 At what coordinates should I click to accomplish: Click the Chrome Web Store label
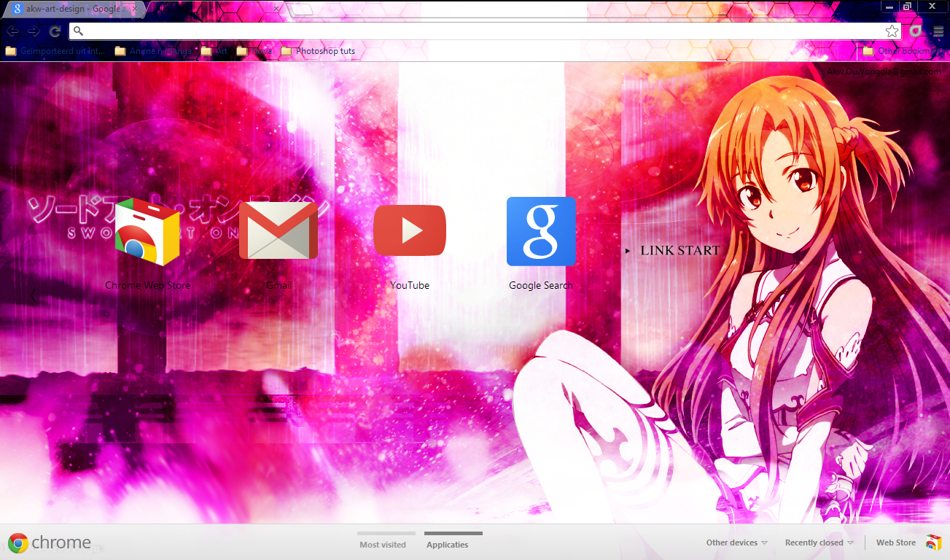click(147, 285)
